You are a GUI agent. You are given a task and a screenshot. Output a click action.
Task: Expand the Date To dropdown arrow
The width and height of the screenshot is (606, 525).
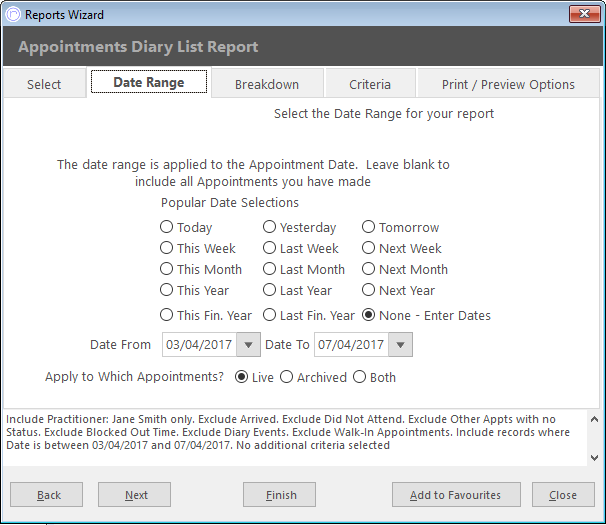pos(400,344)
